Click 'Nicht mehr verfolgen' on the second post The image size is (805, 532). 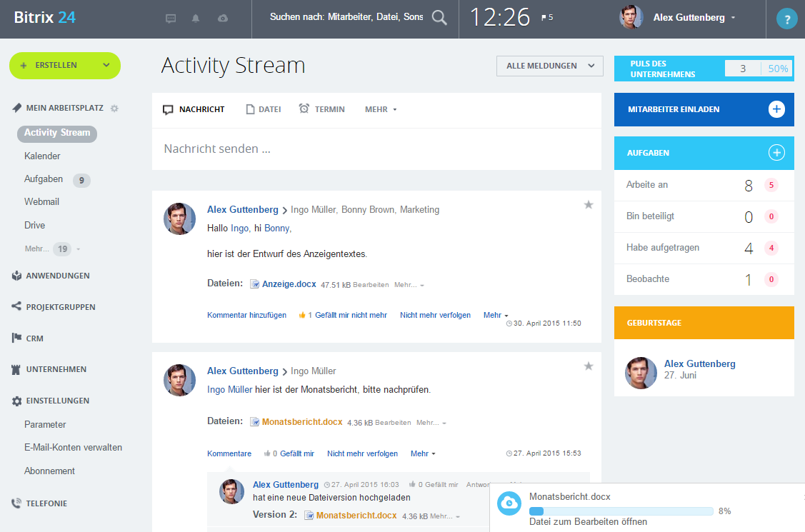point(361,453)
